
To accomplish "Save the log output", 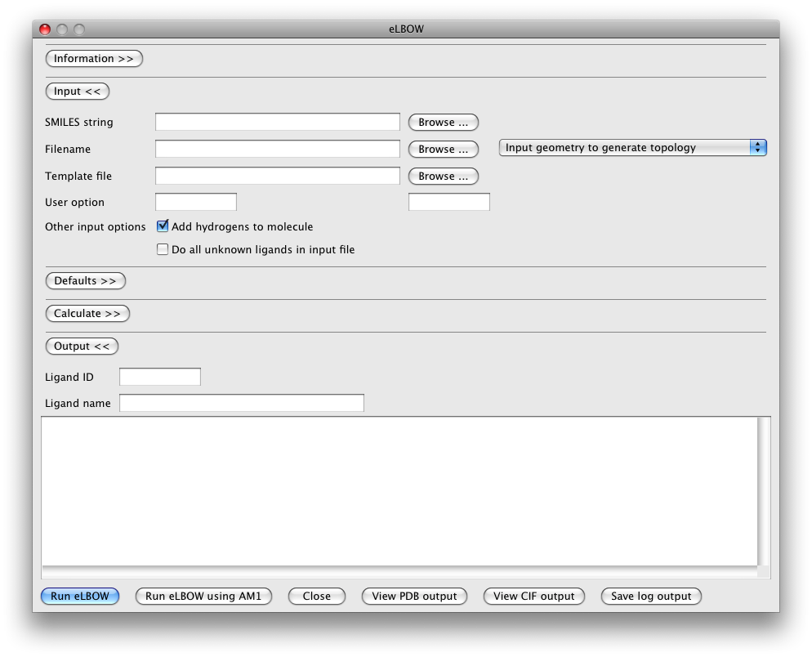I will click(651, 597).
